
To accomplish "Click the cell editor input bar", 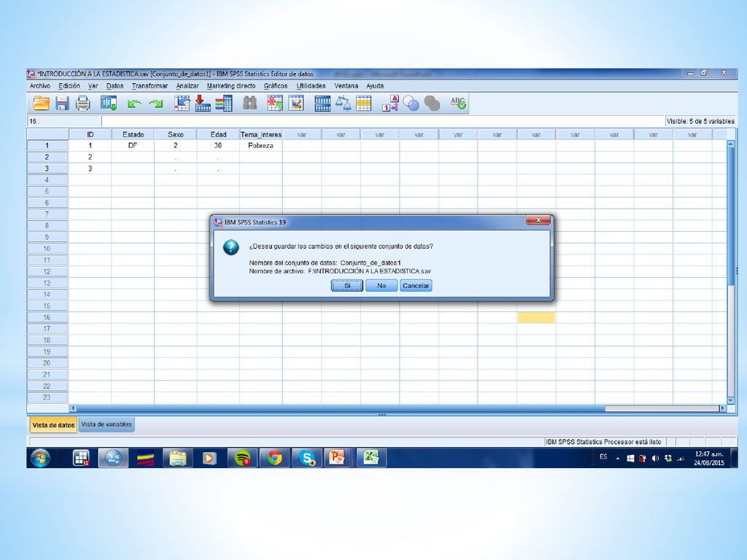I will pyautogui.click(x=382, y=121).
